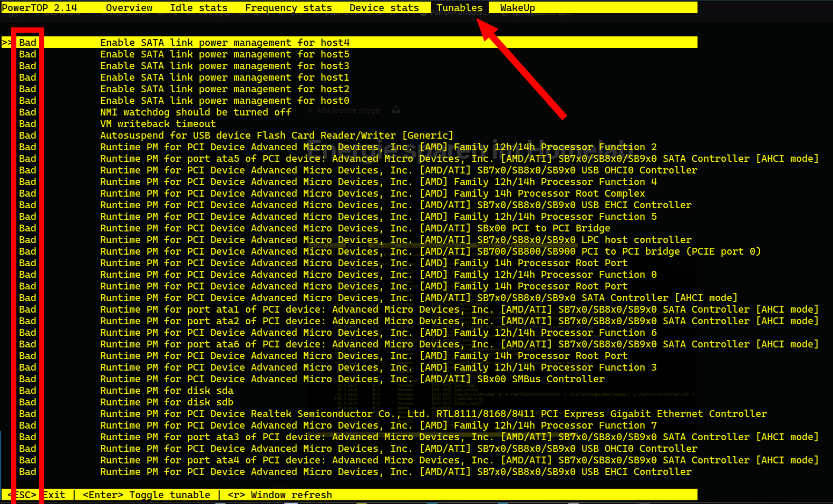
Task: Select Runtime PM for Processor Function 6
Action: point(379,333)
